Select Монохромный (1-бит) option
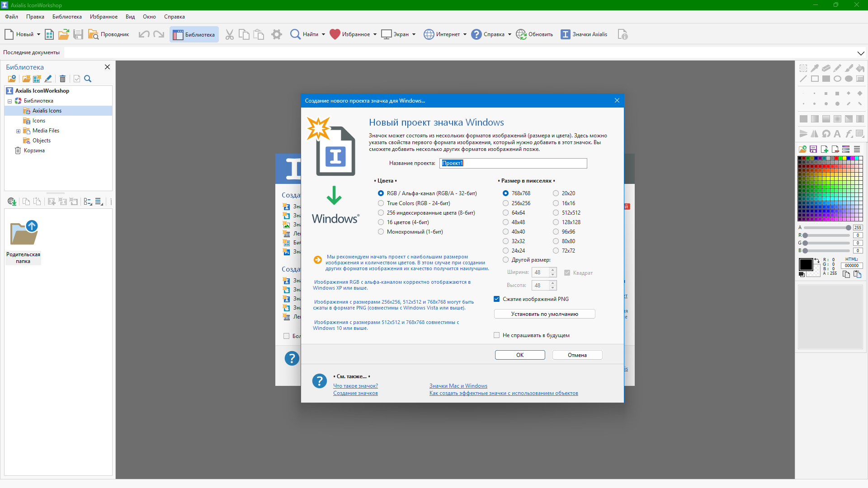The width and height of the screenshot is (868, 488). click(x=410, y=232)
